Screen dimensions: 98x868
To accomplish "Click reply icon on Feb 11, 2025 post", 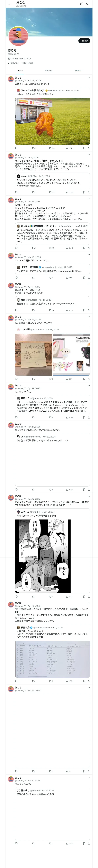I will [16, 844].
